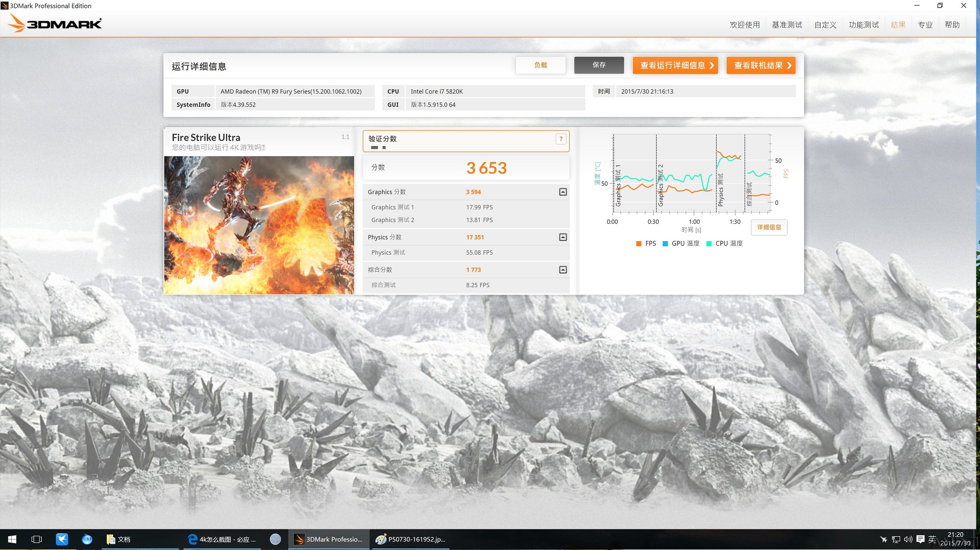This screenshot has height=550, width=980.
Task: Click the 验证分数 header box
Action: [x=466, y=141]
